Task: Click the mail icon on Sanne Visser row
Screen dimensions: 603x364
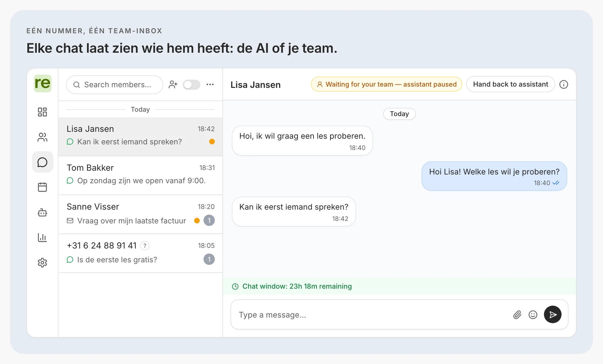Action: coord(70,221)
